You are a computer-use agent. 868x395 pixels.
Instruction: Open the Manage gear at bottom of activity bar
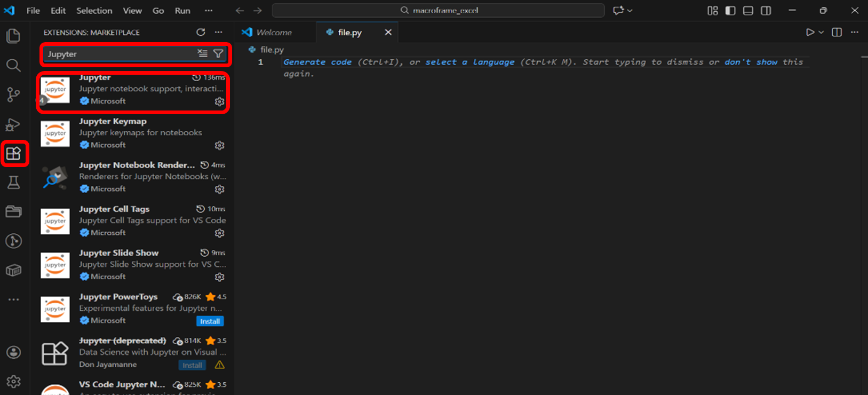click(x=13, y=381)
